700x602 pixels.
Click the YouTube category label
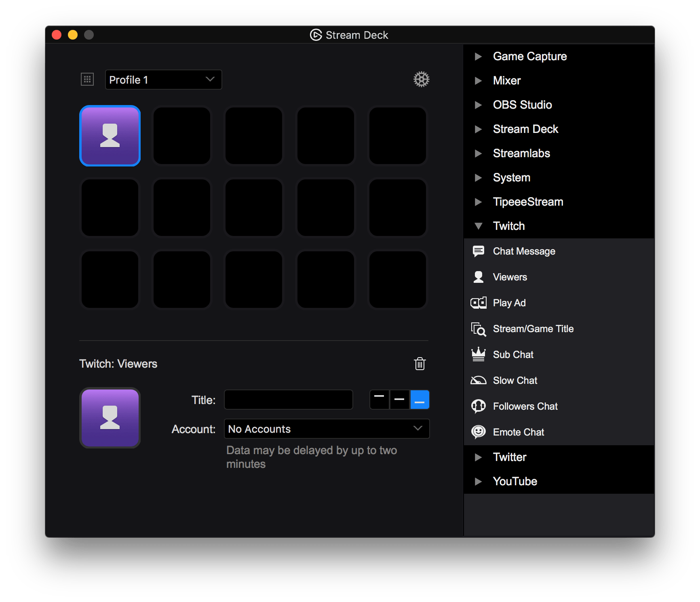pos(515,482)
